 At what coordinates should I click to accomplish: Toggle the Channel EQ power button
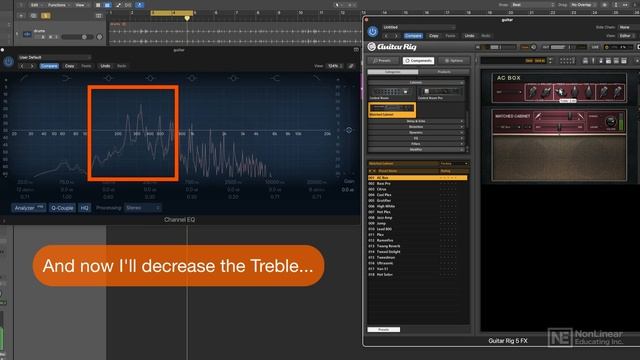click(x=8, y=62)
